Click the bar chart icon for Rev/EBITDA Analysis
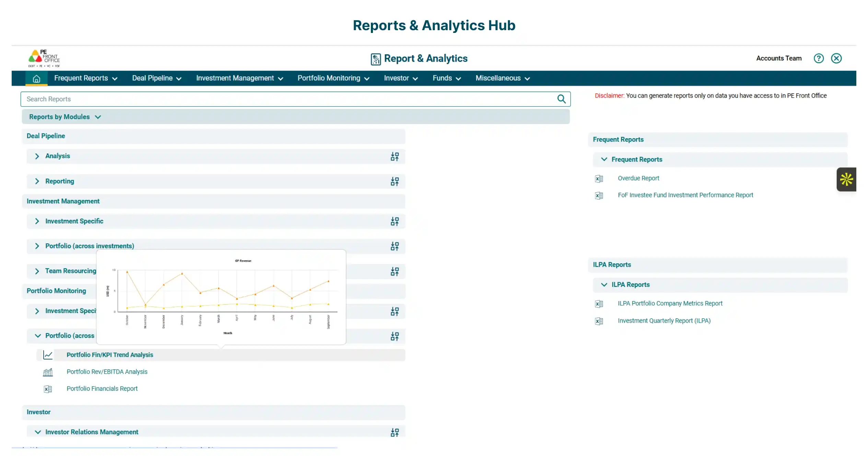868x456 pixels. [48, 372]
